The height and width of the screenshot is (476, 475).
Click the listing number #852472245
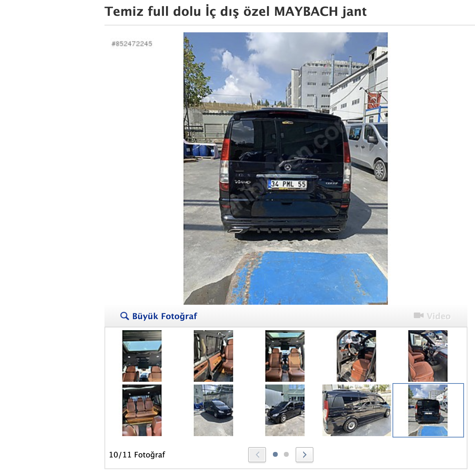132,44
